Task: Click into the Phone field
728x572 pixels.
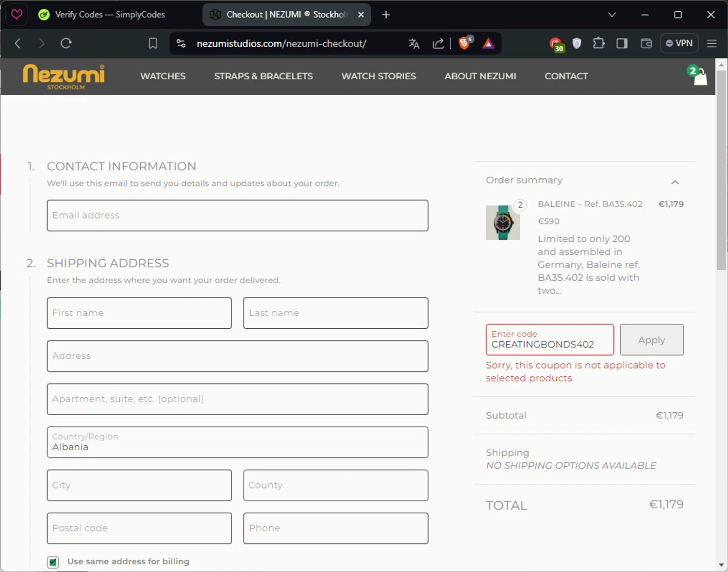Action: pos(335,528)
